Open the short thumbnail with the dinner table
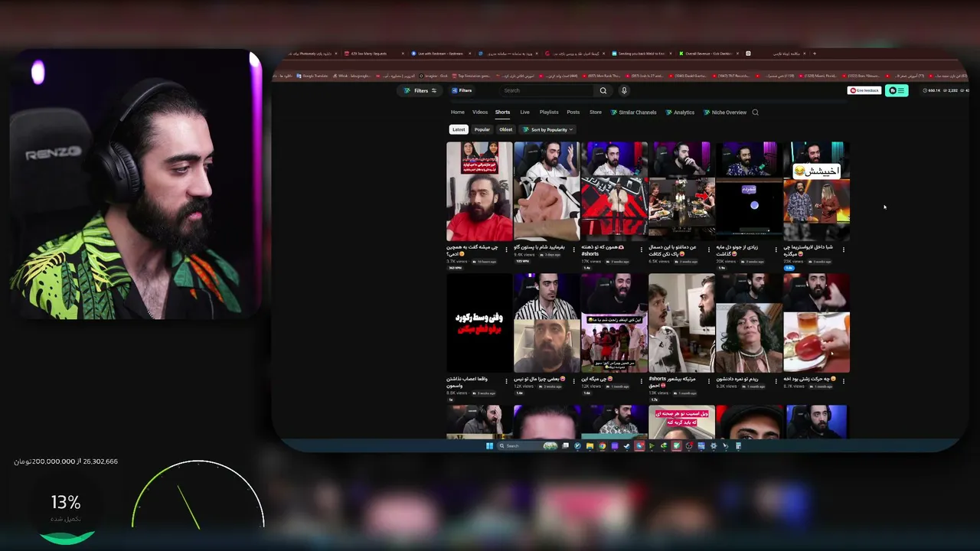The width and height of the screenshot is (980, 551). click(681, 191)
